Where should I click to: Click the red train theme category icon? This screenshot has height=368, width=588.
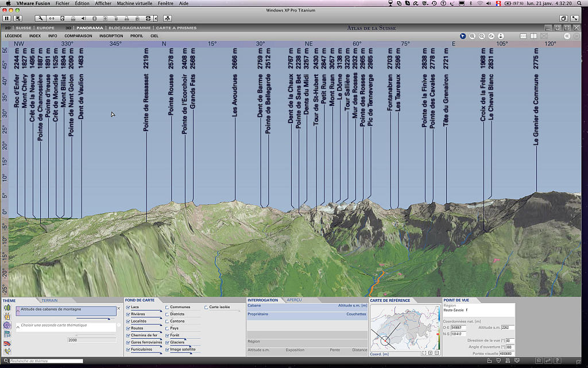7,342
